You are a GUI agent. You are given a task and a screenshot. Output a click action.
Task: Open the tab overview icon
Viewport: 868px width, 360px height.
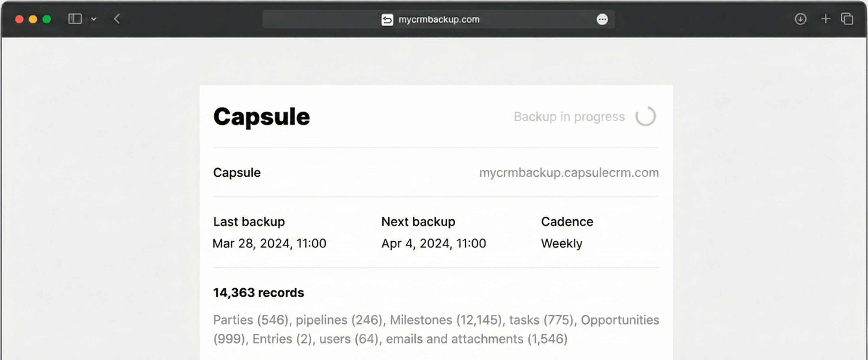click(x=847, y=19)
